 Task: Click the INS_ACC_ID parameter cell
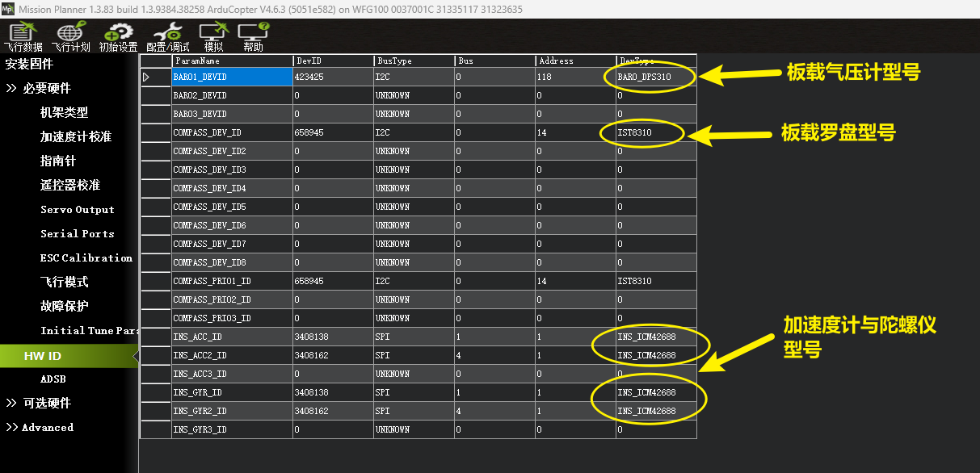pyautogui.click(x=232, y=337)
